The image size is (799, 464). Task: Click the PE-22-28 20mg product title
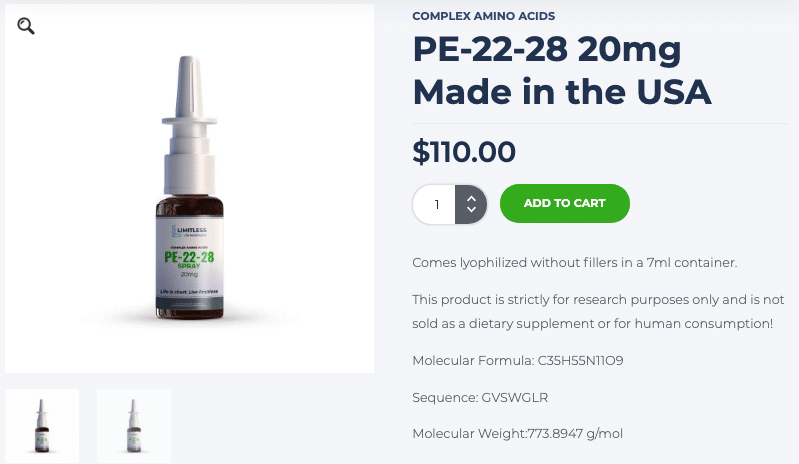tap(547, 49)
